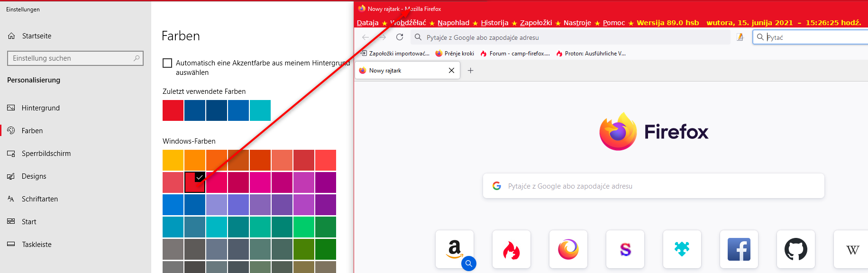Click the Taskleiste icon in sidebar
The width and height of the screenshot is (868, 273).
(x=11, y=244)
